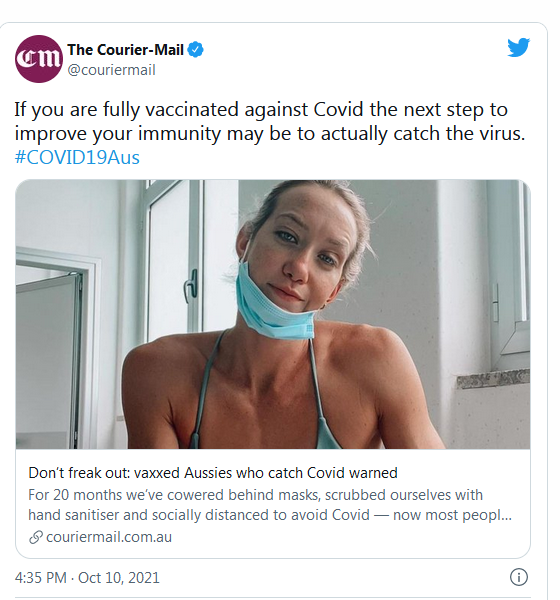560x600 pixels.
Task: Click the '4:35 PM' tweet time
Action: [x=41, y=577]
